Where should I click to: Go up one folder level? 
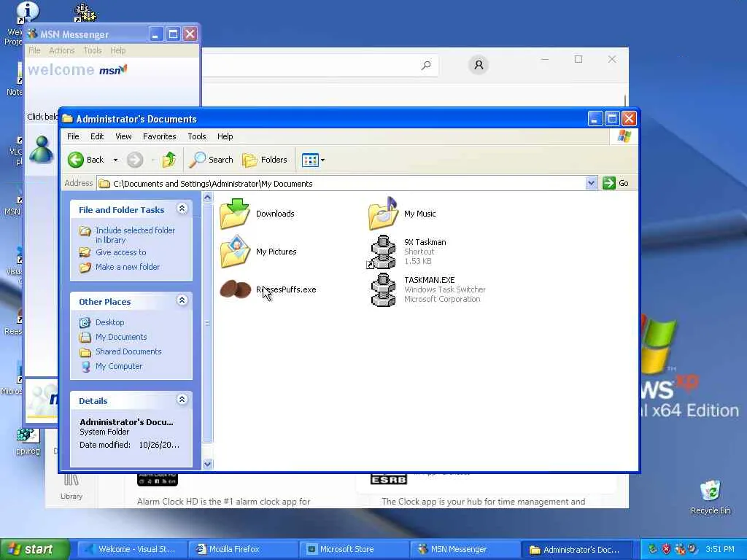(169, 160)
